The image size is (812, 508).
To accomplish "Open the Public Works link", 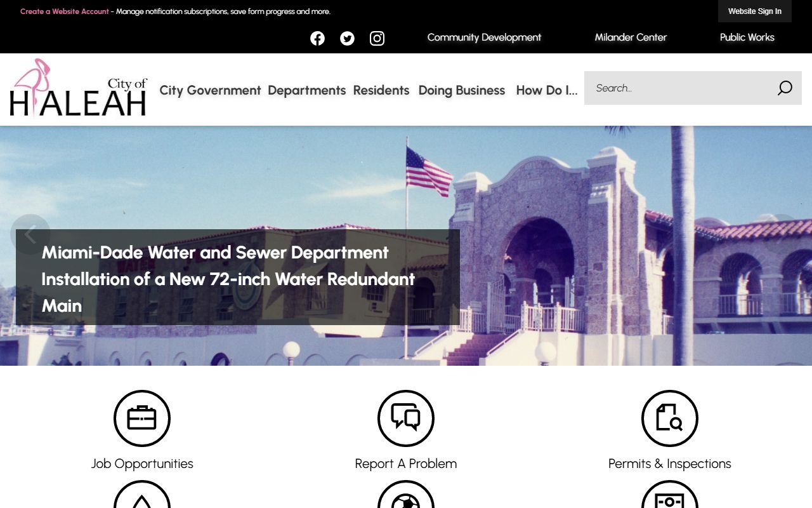I will [747, 37].
